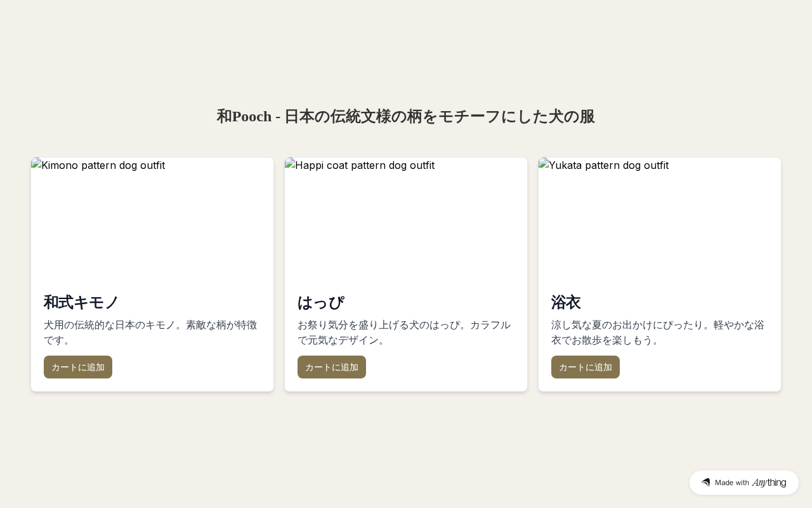The image size is (812, 508).
Task: Click the Anything wordmark in the badge
Action: [769, 483]
